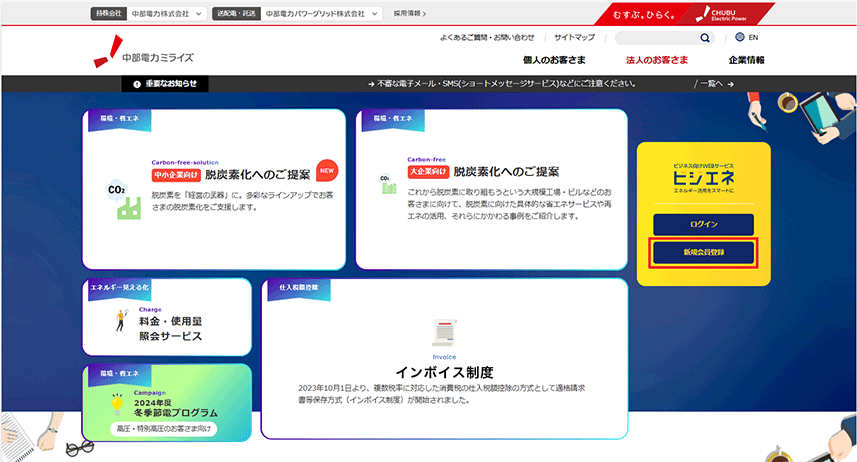Open the suspicious email SMS warning notice

click(x=502, y=84)
